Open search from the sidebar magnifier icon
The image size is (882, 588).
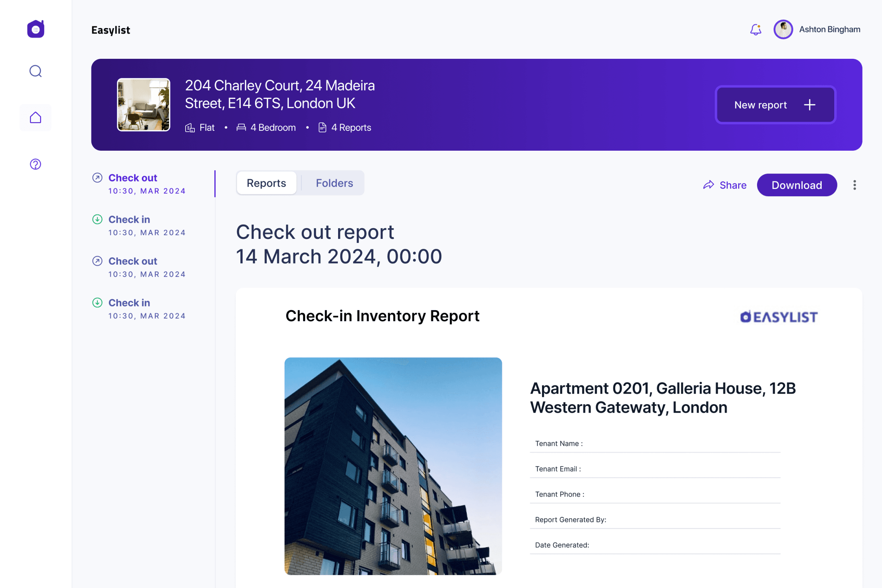(36, 71)
